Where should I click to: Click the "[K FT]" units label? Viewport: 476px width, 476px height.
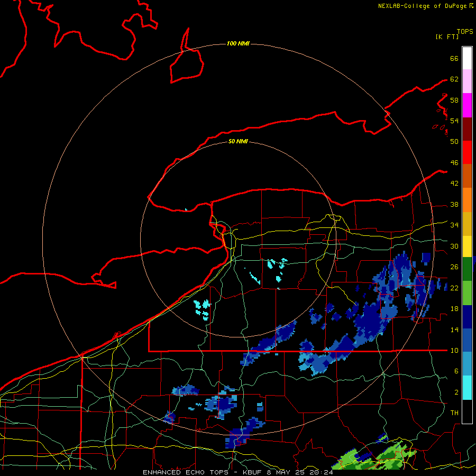447,37
